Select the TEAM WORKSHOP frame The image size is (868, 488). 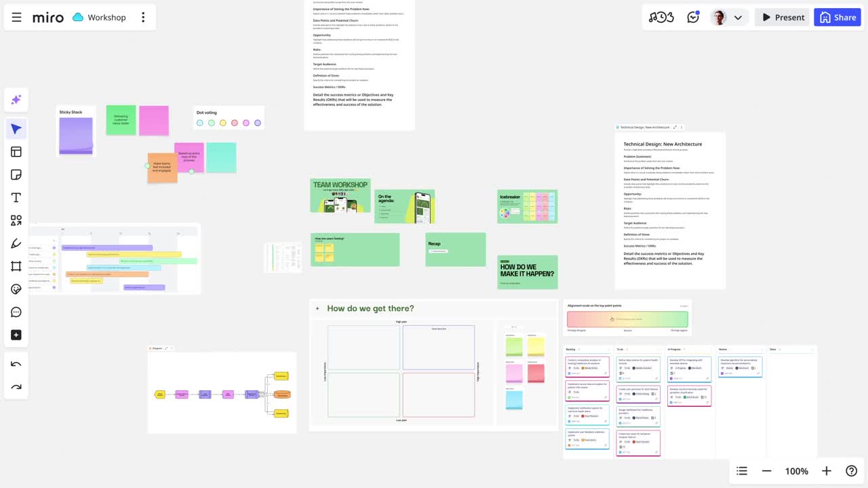(340, 195)
